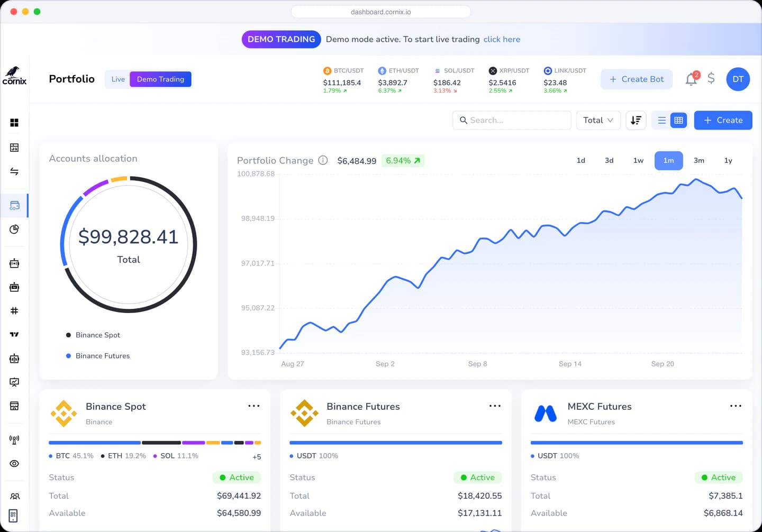762x532 pixels.
Task: Switch to Live trading mode
Action: [118, 79]
